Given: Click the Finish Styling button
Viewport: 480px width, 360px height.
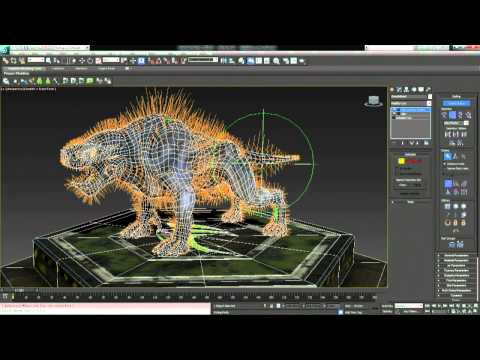Looking at the screenshot, I should pos(456,103).
